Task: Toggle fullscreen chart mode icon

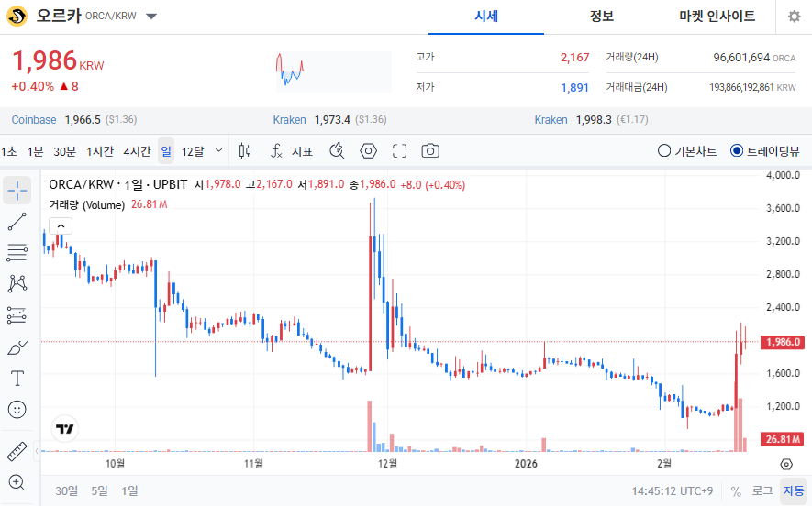Action: click(399, 151)
